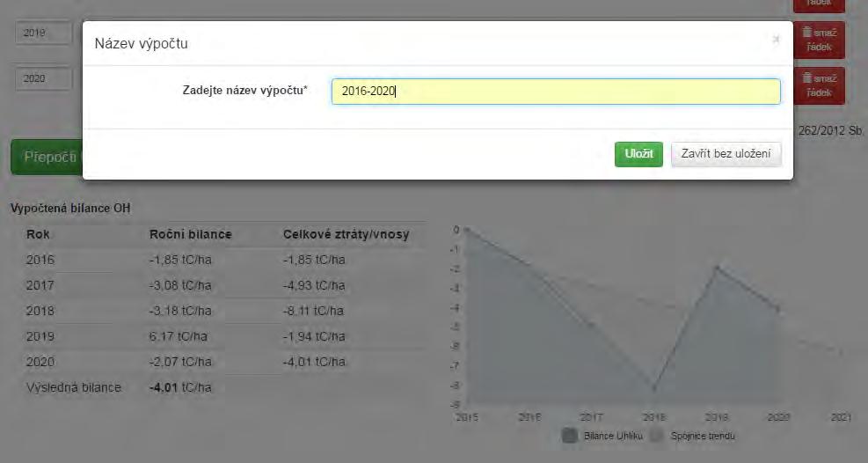Click the Celkové ztráty/vnosy column header
Viewport: 868px width, 463px height.
click(x=346, y=234)
